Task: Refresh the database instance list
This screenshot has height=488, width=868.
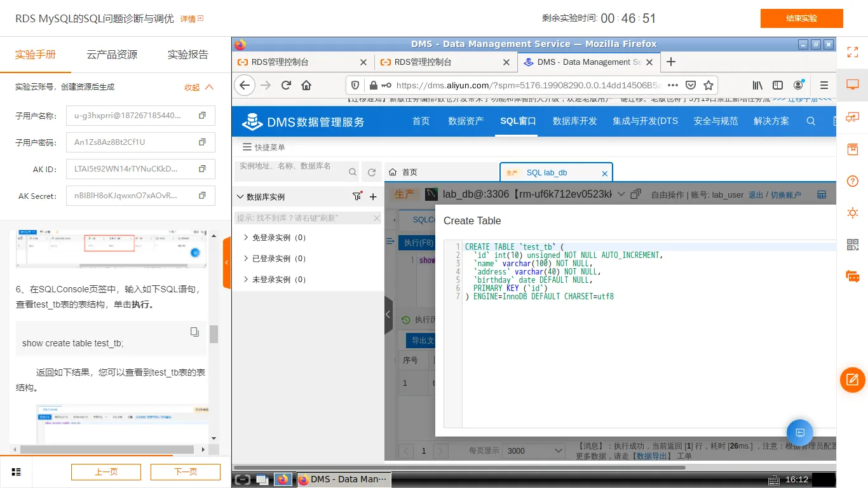Action: tap(372, 172)
